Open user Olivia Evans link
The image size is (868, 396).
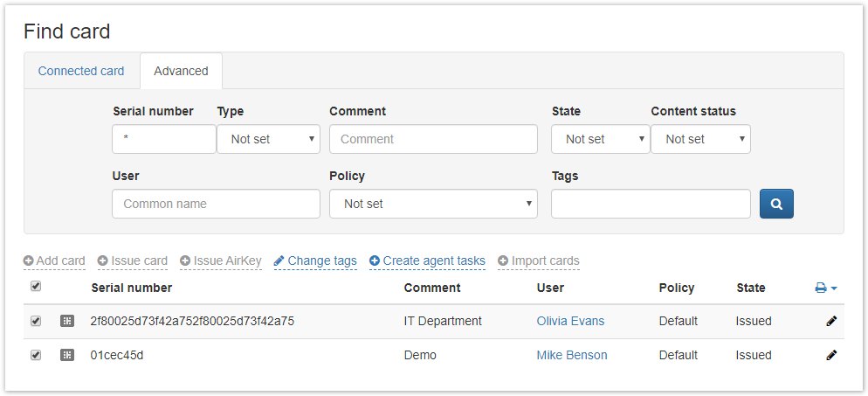pos(570,321)
